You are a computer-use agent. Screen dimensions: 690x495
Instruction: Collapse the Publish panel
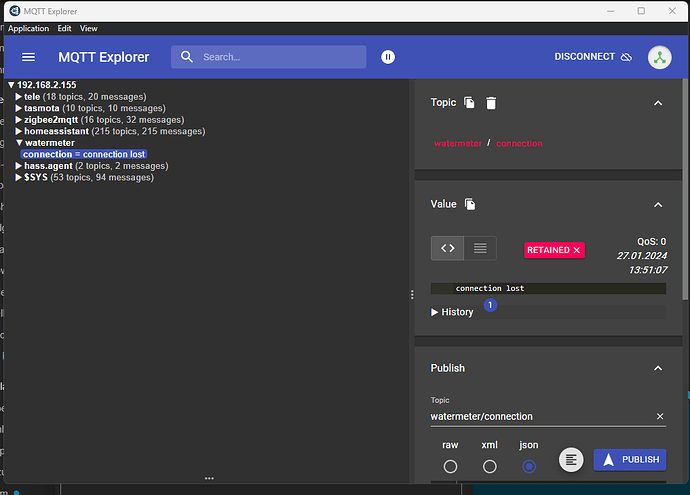pos(658,368)
